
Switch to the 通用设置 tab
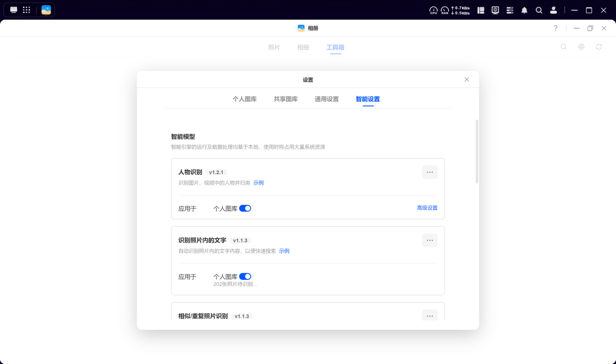tap(327, 99)
